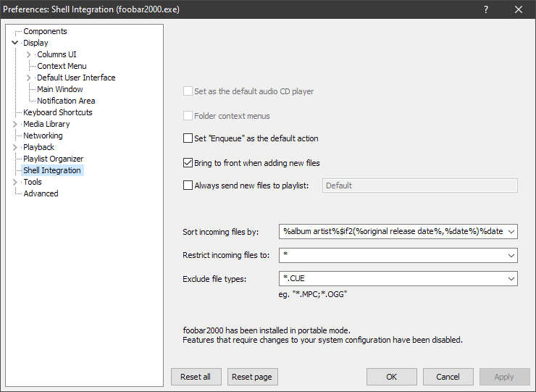Expand the Tools tree node
Image resolution: width=536 pixels, height=392 pixels.
(14, 182)
